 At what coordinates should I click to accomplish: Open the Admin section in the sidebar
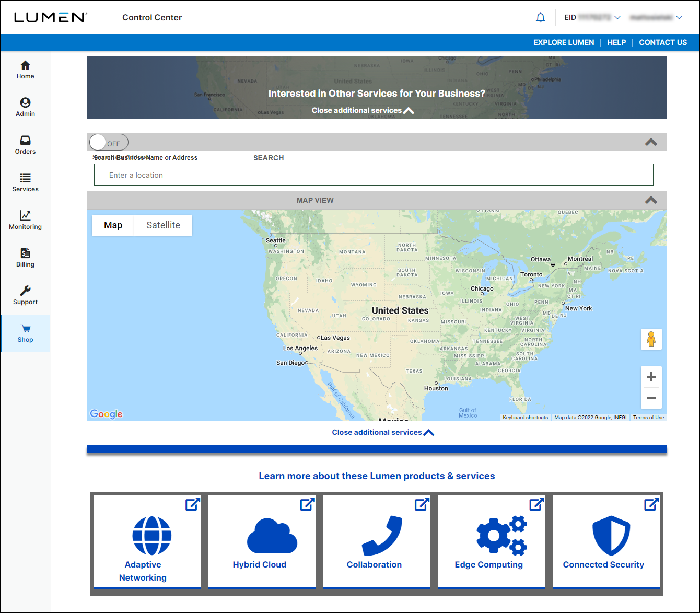pyautogui.click(x=25, y=108)
